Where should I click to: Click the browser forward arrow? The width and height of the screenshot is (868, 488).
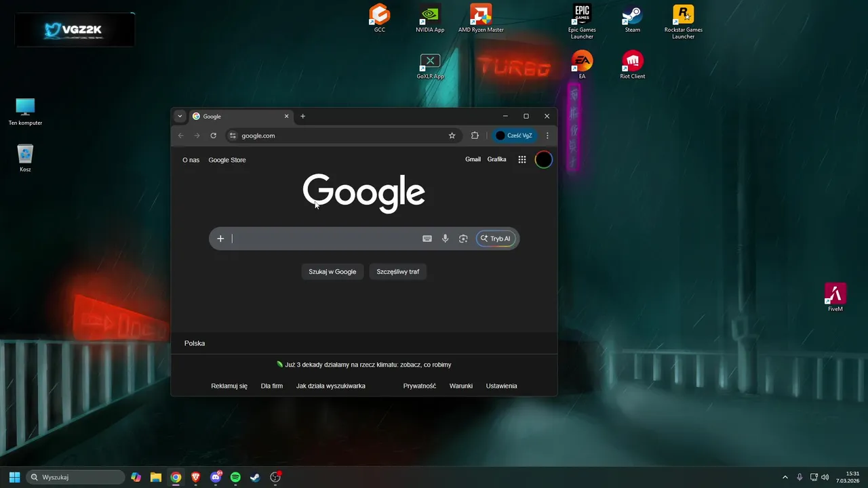[x=197, y=136]
